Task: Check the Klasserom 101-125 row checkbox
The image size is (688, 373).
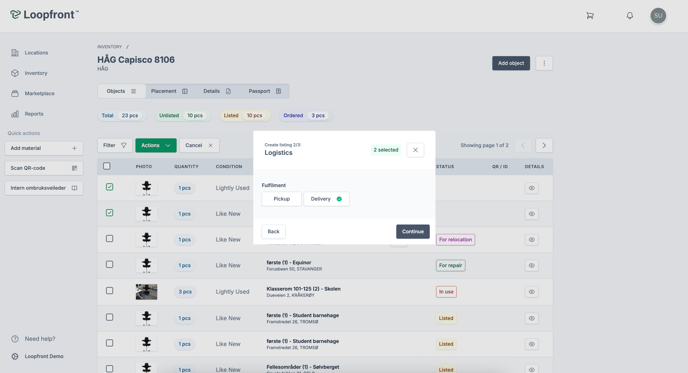Action: [109, 291]
